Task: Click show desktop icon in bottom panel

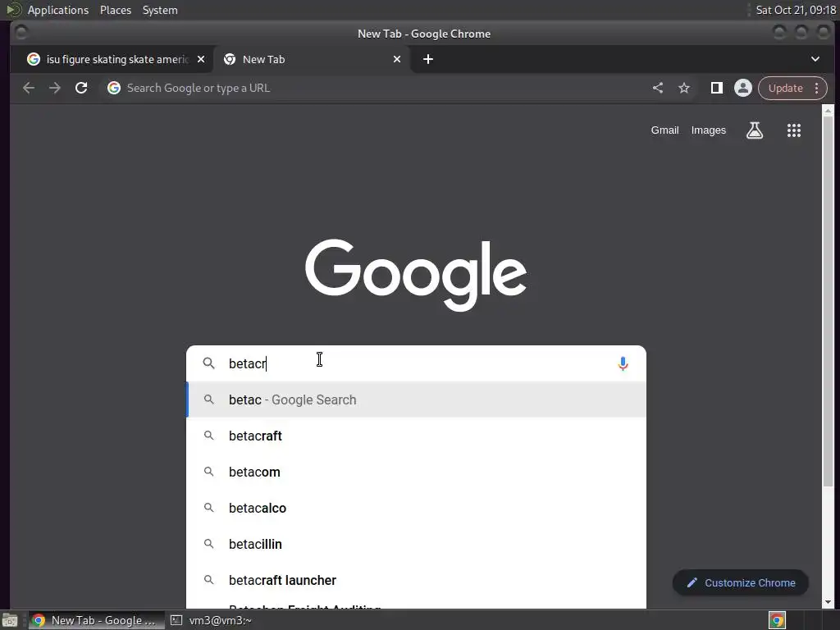Action: 10,620
